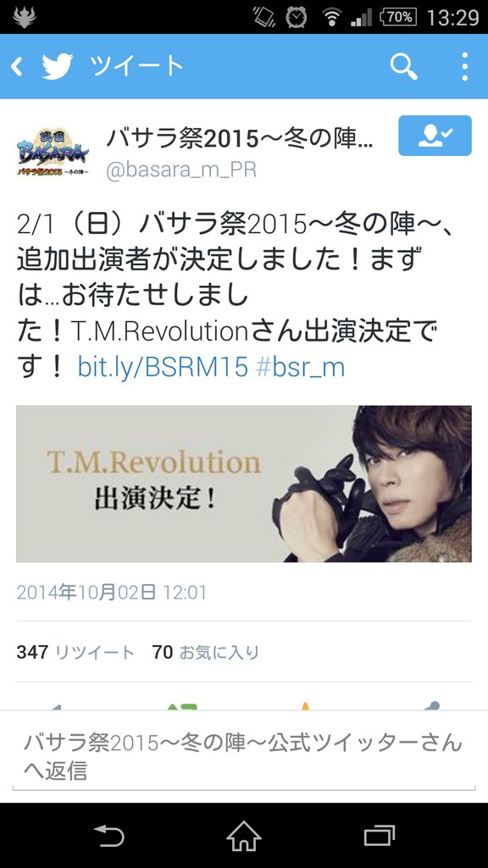Tap the reply field for バサラ祭2015
The height and width of the screenshot is (868, 488).
click(x=244, y=756)
